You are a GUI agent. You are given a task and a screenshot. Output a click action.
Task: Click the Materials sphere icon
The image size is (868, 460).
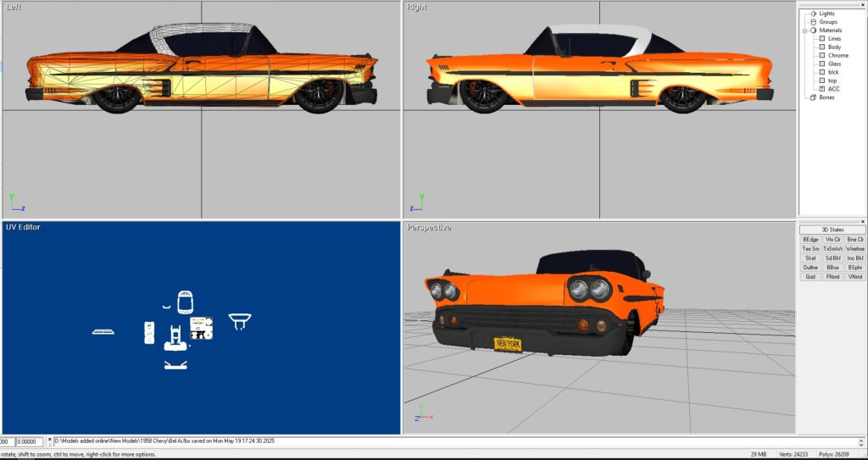click(x=813, y=30)
